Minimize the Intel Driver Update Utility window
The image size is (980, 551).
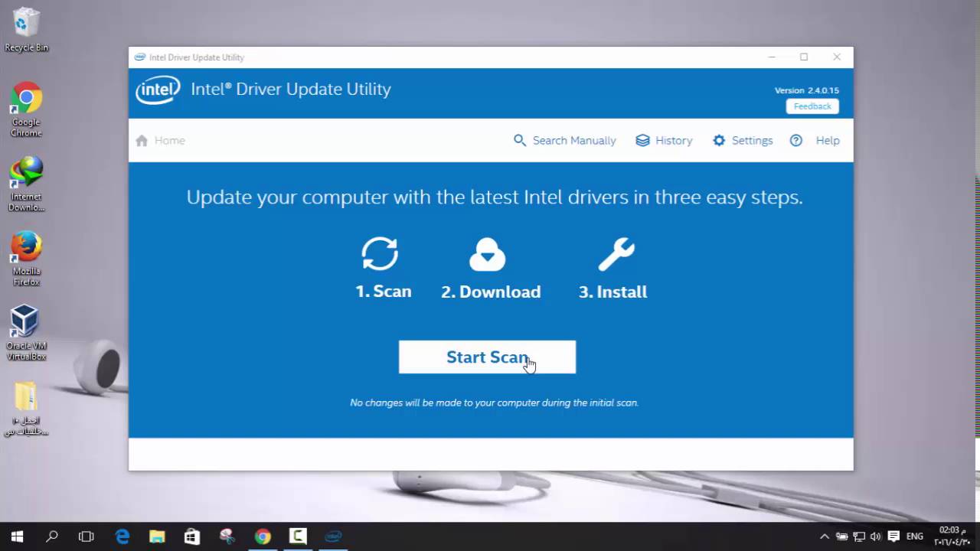(x=772, y=57)
